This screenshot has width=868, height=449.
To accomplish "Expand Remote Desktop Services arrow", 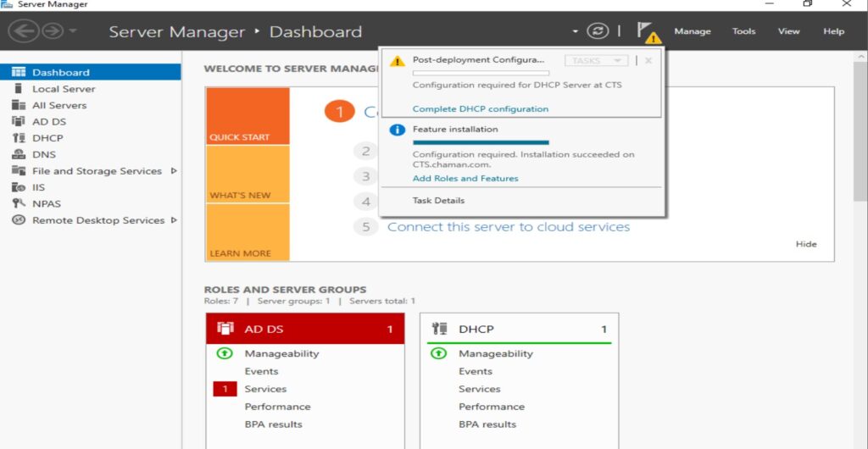I will [174, 220].
